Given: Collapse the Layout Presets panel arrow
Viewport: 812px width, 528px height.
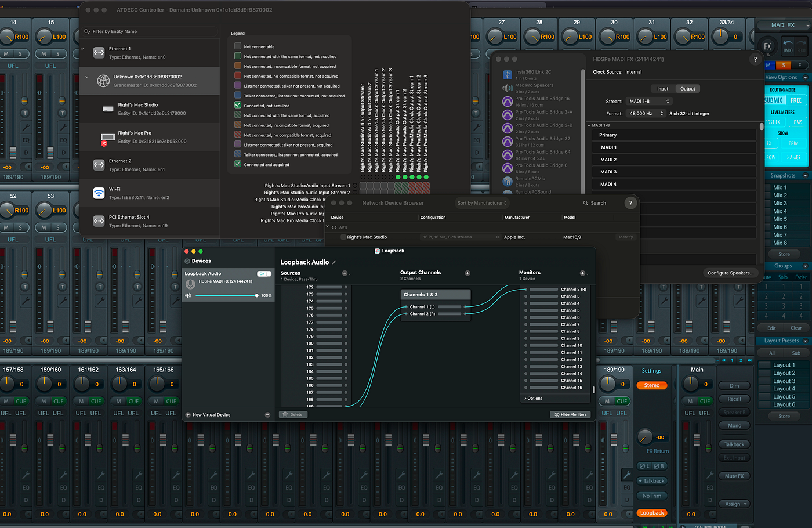Looking at the screenshot, I should pos(805,341).
